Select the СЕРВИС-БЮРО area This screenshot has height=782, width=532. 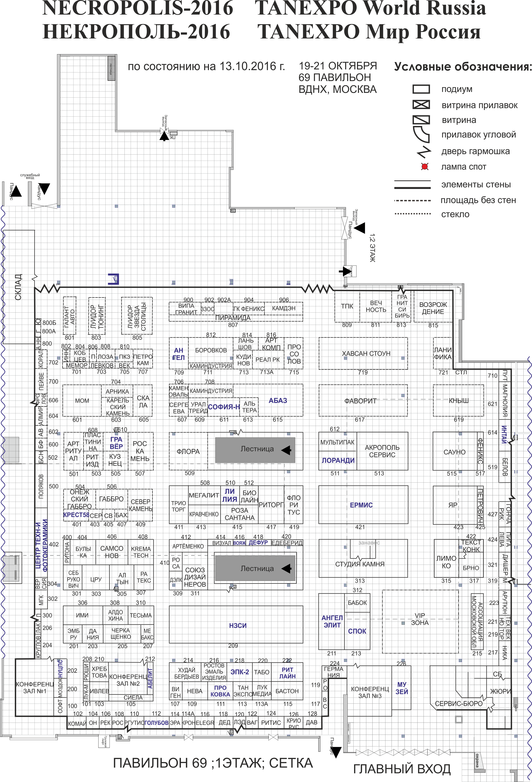[x=458, y=703]
